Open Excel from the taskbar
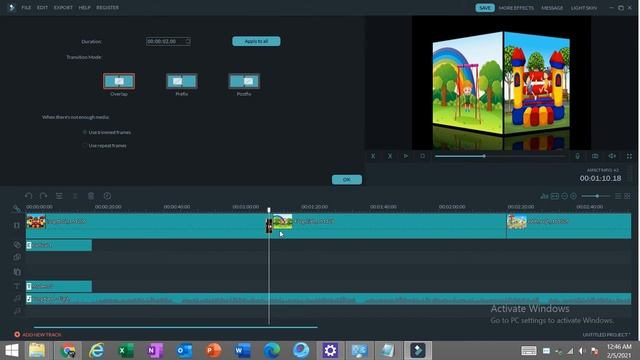The image size is (640, 360). tap(126, 350)
